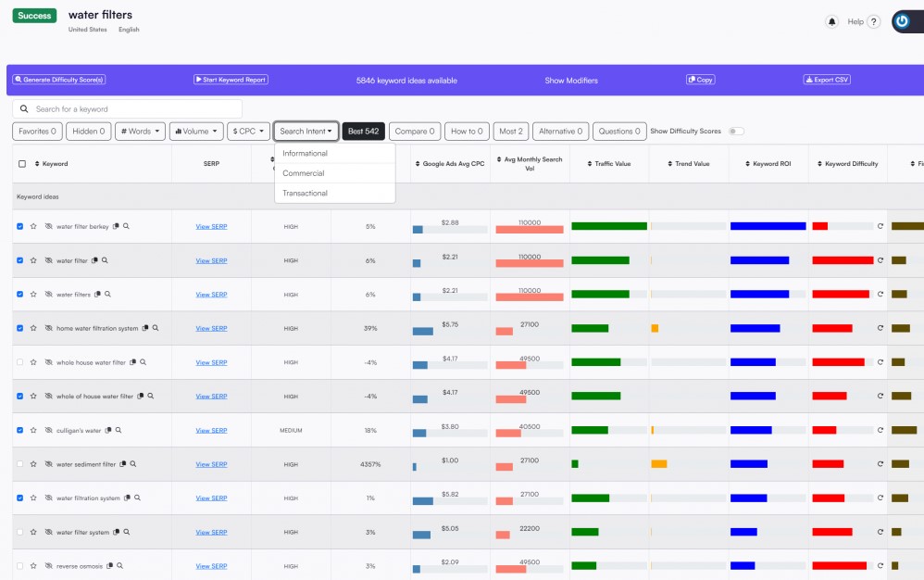Click the Export CSV button

click(x=826, y=80)
